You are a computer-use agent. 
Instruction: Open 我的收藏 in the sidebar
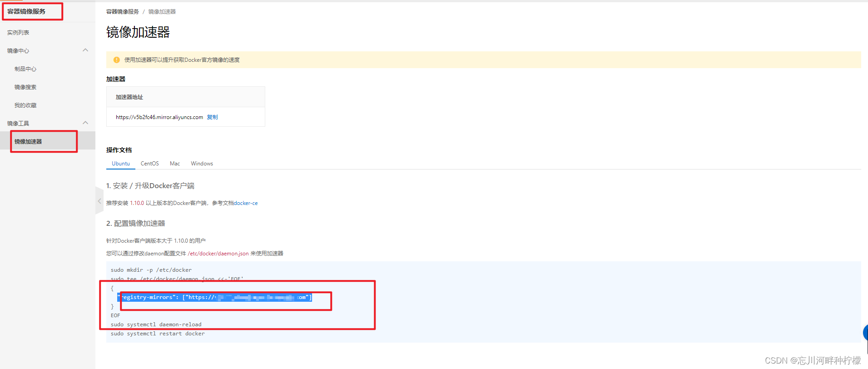[25, 105]
